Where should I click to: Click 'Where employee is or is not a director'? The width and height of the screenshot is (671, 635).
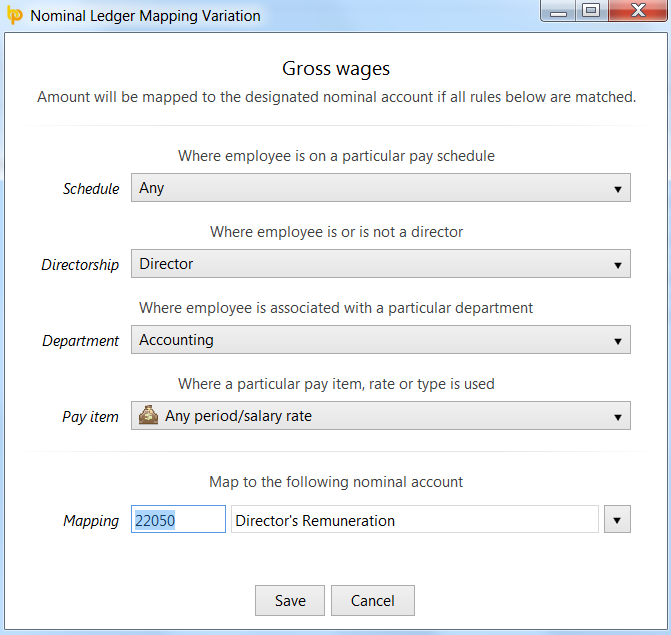336,232
